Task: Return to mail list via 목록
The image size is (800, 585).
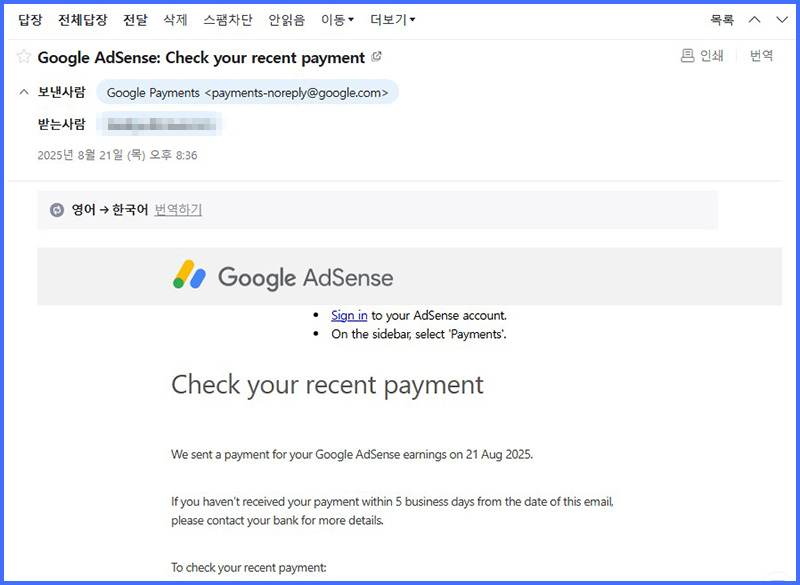Action: point(722,20)
